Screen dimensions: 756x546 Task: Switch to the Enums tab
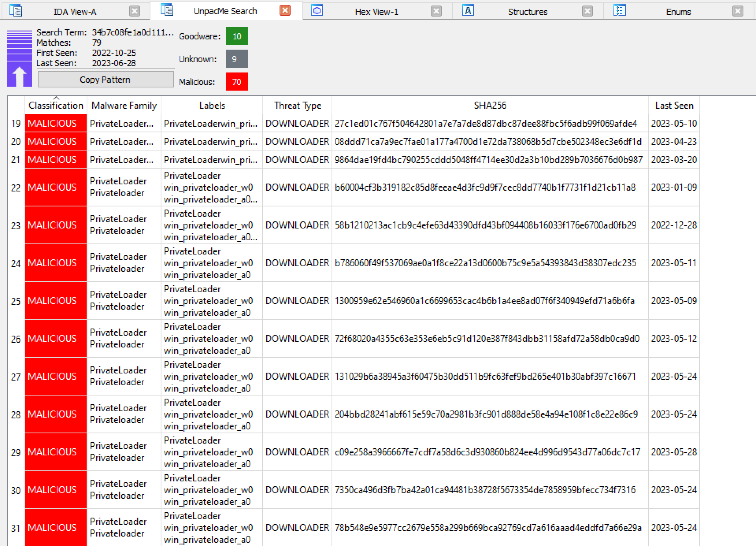click(678, 12)
